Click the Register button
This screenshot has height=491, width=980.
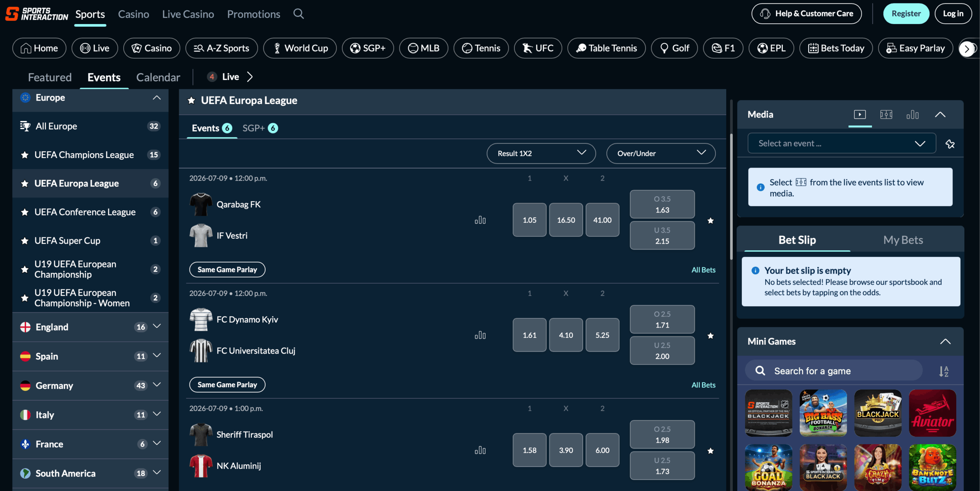coord(906,14)
